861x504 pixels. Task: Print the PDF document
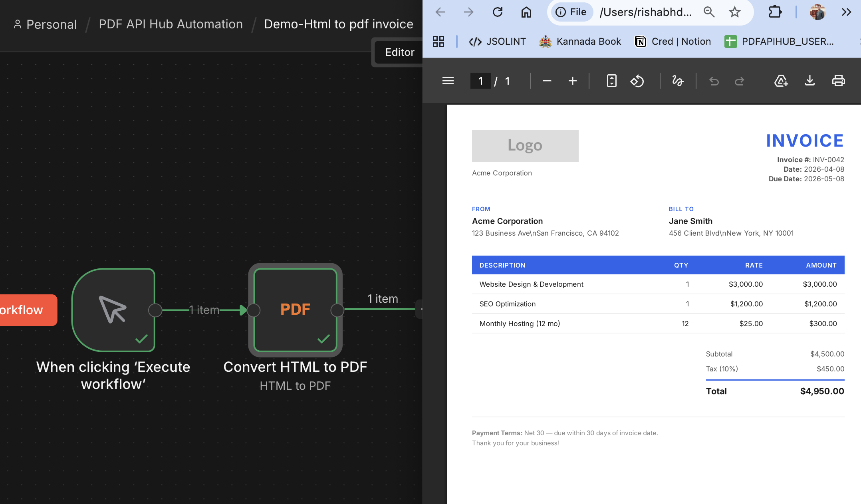pyautogui.click(x=838, y=81)
